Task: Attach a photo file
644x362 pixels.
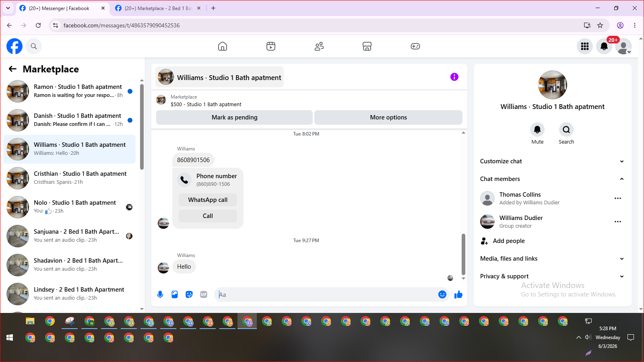Action: 175,294
